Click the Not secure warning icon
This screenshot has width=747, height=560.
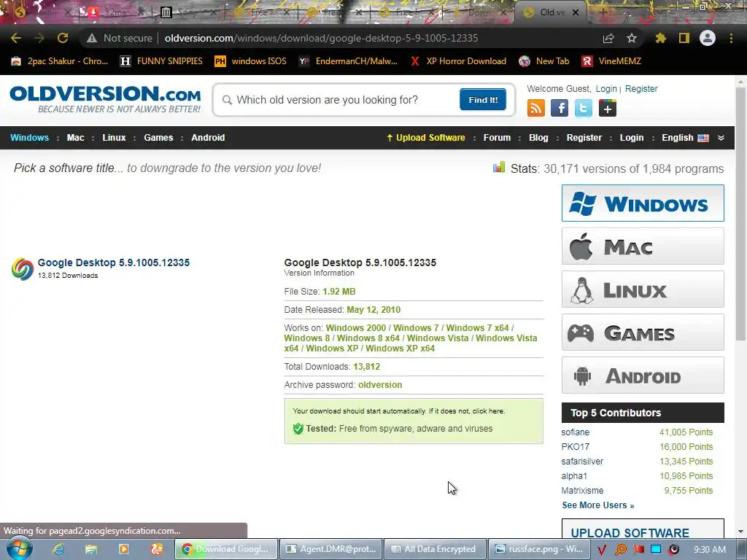(x=91, y=38)
